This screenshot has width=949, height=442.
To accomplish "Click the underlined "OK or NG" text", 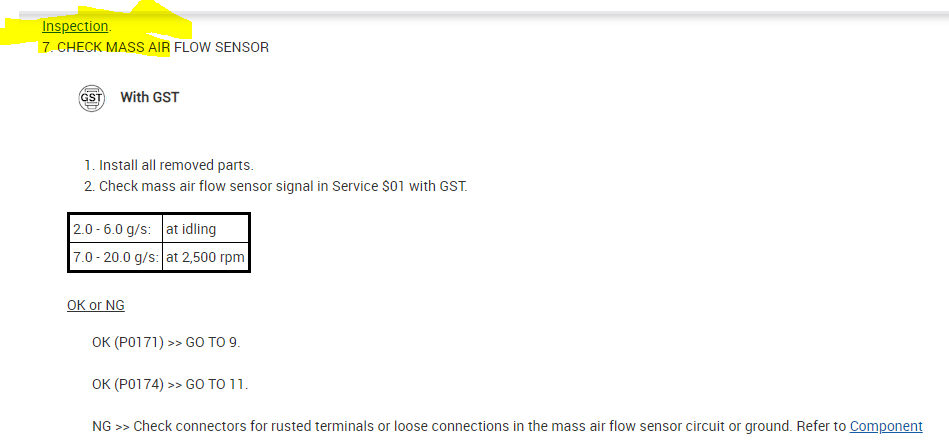I will click(x=96, y=305).
